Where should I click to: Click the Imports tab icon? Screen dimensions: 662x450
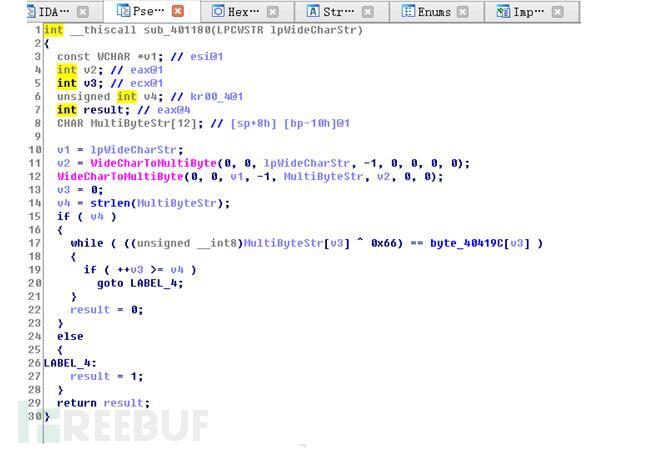point(503,11)
